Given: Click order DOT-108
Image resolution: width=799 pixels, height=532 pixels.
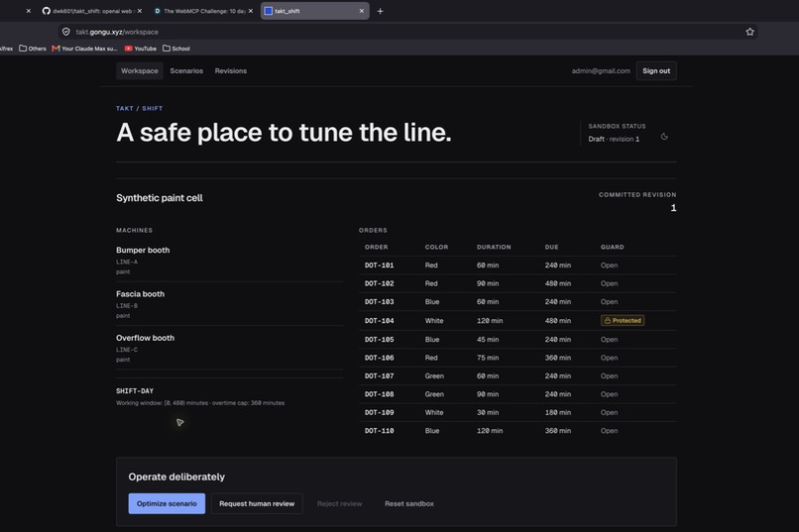Looking at the screenshot, I should 379,394.
